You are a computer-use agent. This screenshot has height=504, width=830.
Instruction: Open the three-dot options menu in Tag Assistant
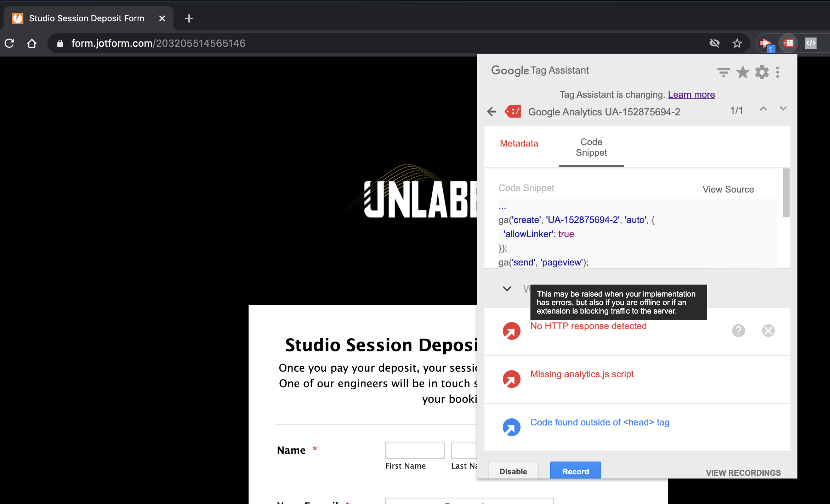point(778,72)
